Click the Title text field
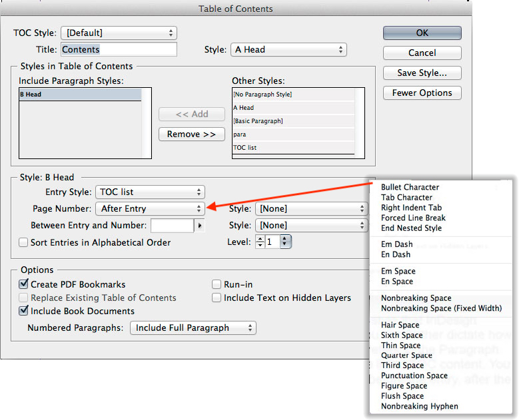Viewport: 519px width, 420px height. (x=119, y=49)
